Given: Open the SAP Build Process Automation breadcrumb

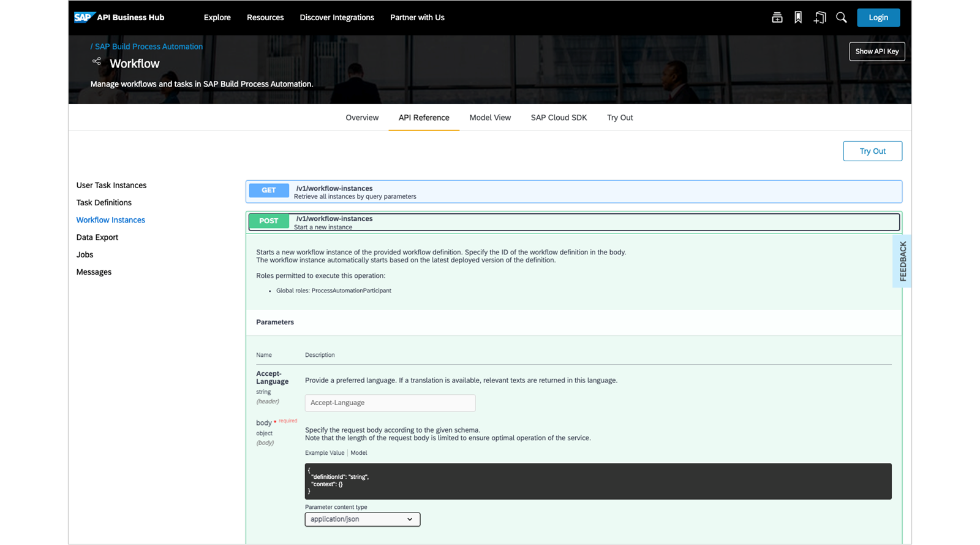Looking at the screenshot, I should pos(148,47).
